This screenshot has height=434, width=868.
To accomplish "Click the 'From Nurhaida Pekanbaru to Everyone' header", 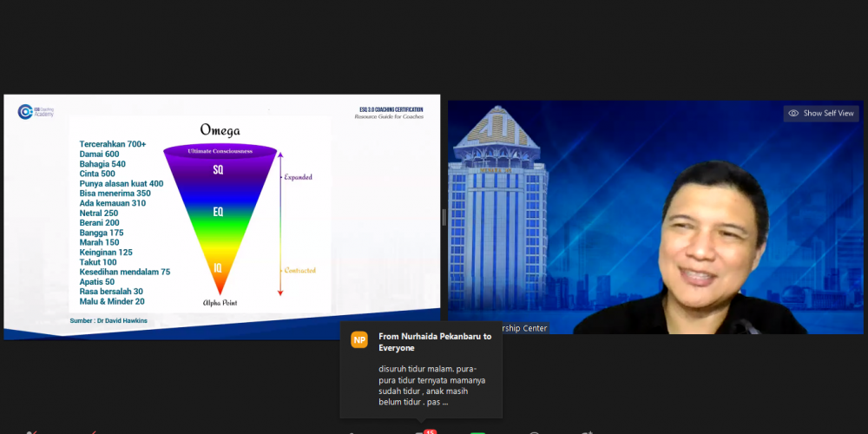I will coord(434,341).
